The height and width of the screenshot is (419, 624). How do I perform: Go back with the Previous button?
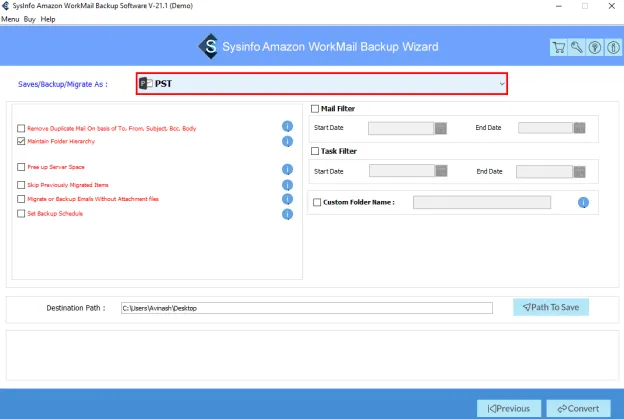(x=509, y=408)
